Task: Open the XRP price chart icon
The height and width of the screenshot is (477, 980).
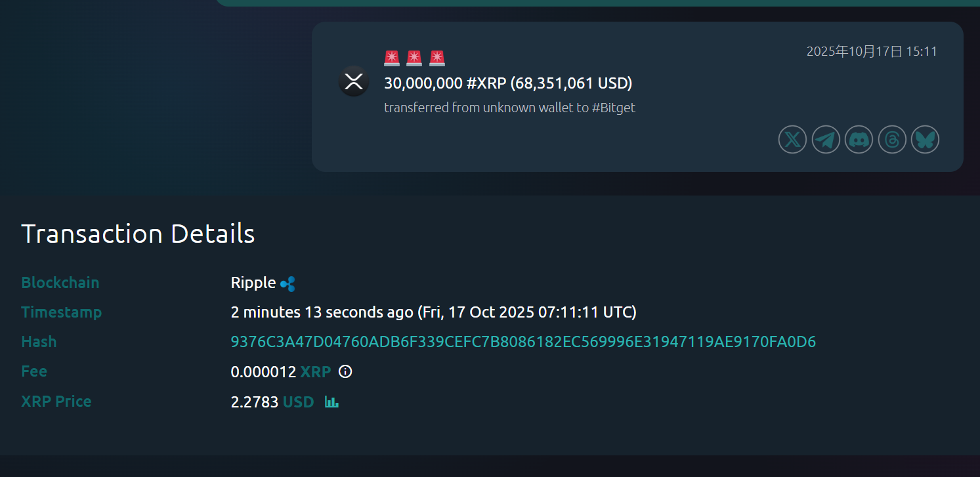Action: click(331, 402)
